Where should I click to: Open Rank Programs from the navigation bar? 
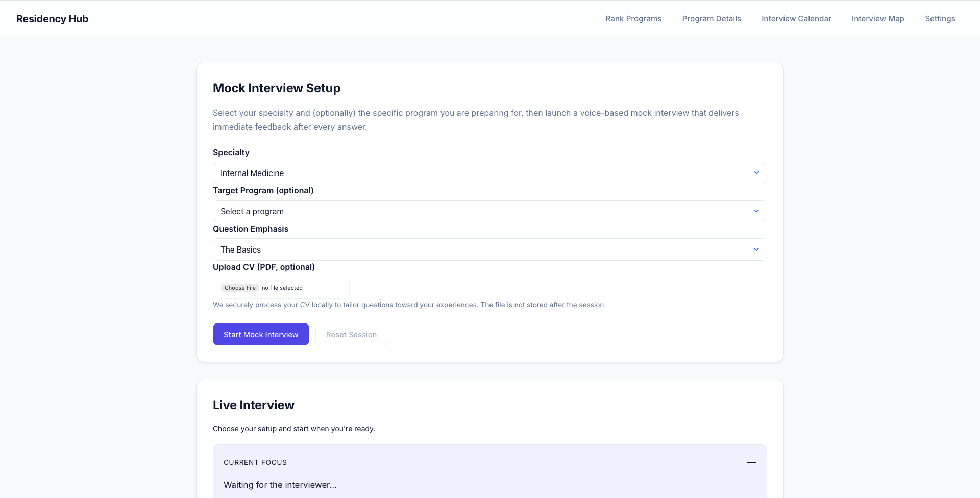(x=633, y=18)
